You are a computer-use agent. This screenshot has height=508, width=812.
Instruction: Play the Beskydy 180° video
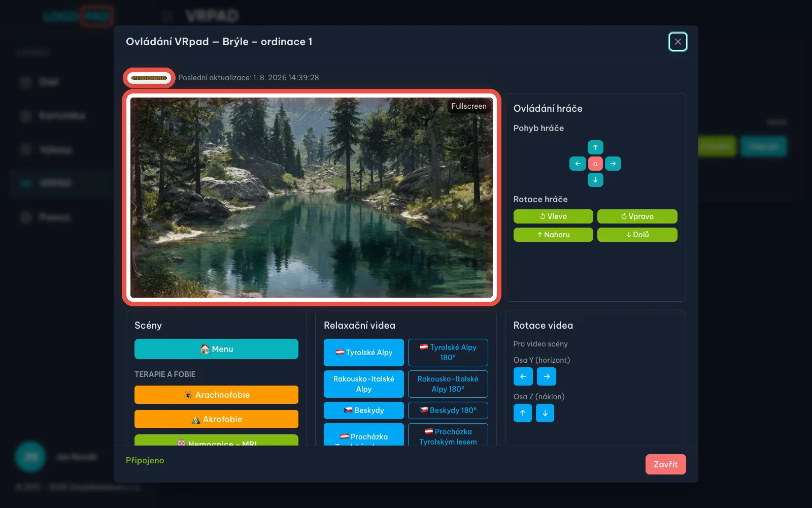coord(448,410)
